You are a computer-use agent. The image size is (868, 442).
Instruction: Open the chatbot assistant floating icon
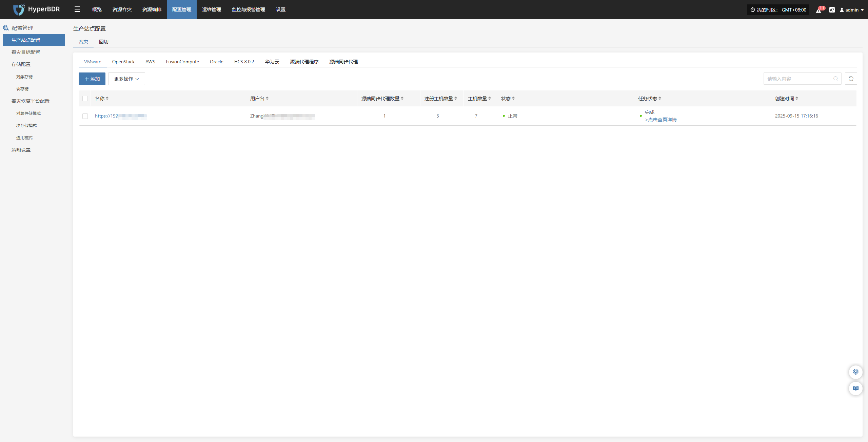click(855, 372)
